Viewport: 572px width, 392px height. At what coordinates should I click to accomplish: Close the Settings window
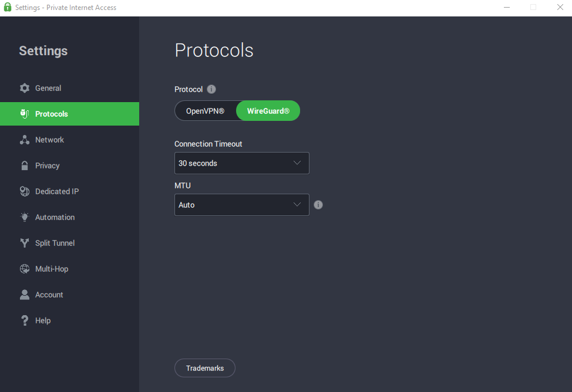(x=560, y=7)
